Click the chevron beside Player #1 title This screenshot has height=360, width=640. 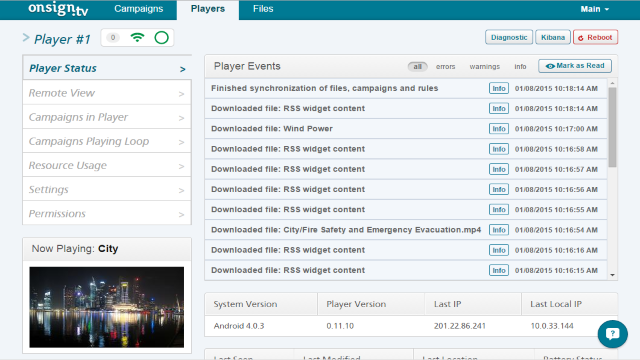click(x=26, y=38)
